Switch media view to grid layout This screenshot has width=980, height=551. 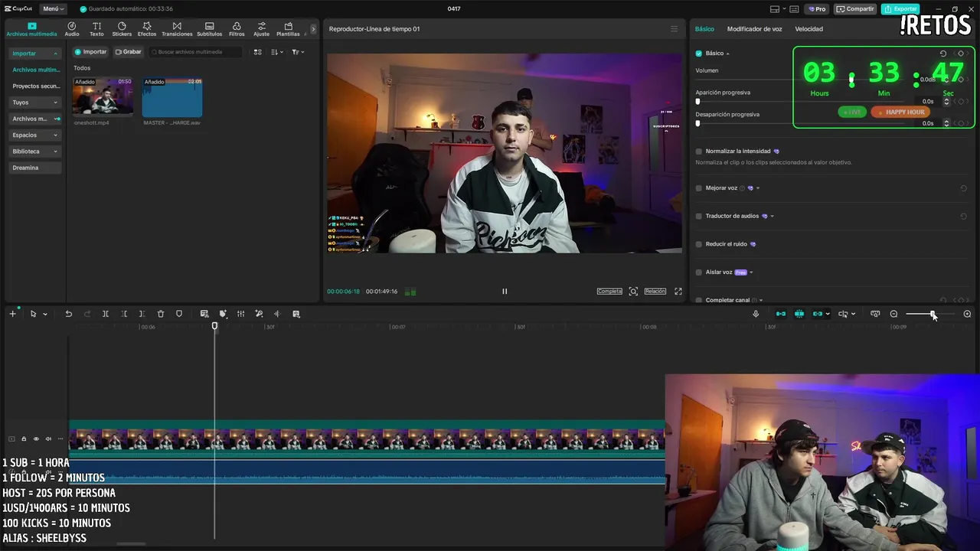257,52
